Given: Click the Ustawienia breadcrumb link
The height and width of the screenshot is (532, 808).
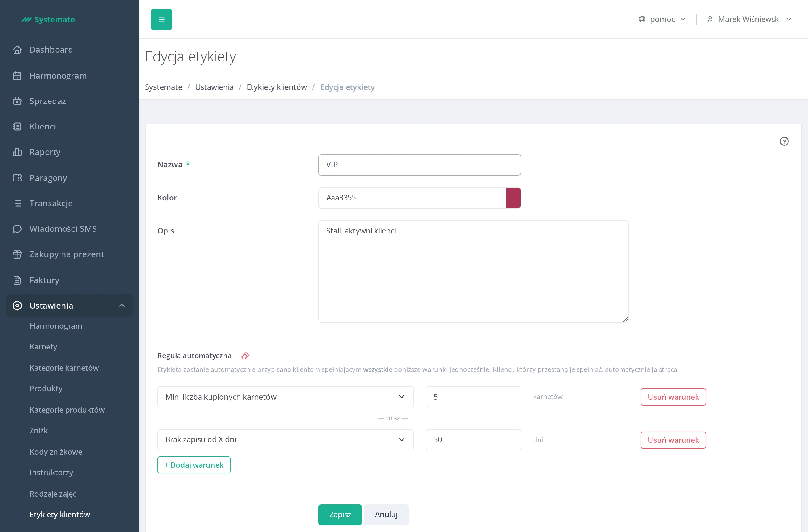Looking at the screenshot, I should click(214, 87).
